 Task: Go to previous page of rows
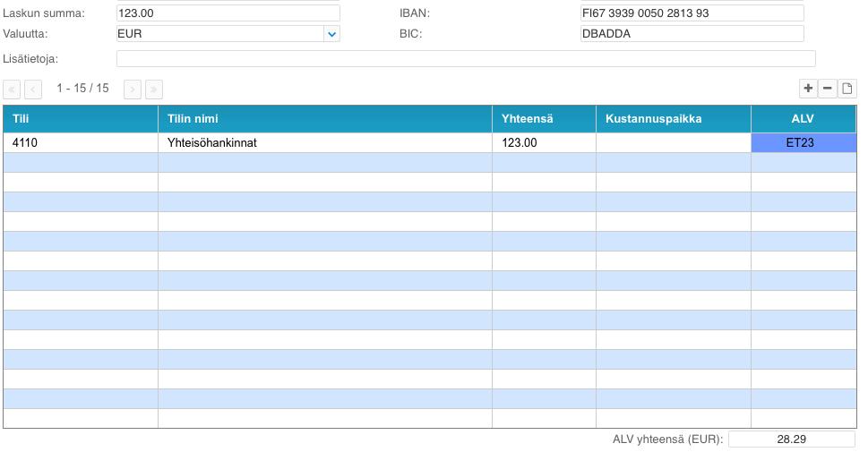click(33, 90)
